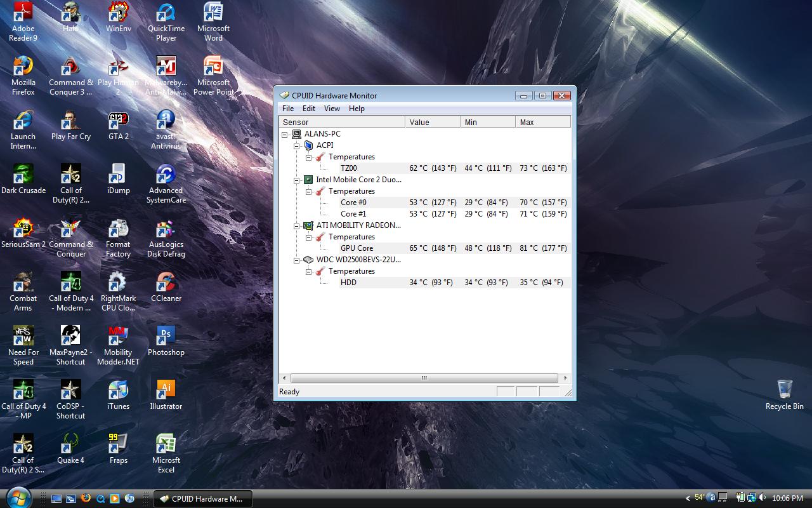This screenshot has width=812, height=508.
Task: Click the ATI graphics card icon
Action: click(x=308, y=225)
